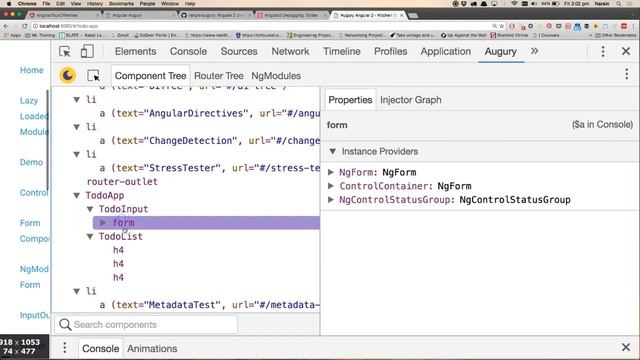
Task: Select the Augury tab
Action: pyautogui.click(x=500, y=51)
